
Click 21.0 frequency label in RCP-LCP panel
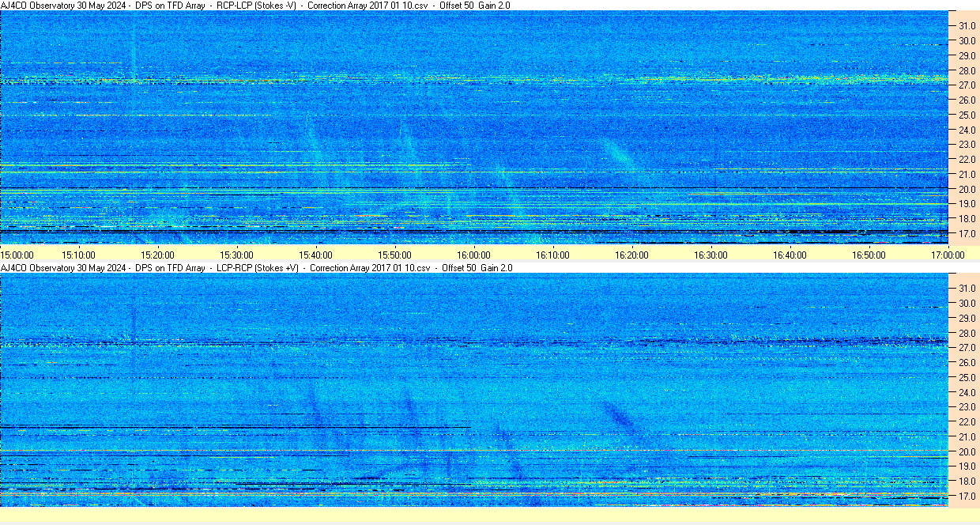tap(967, 174)
